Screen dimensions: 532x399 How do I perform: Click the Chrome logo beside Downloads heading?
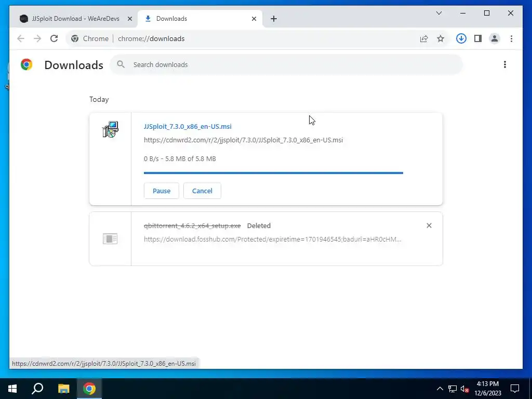point(26,64)
